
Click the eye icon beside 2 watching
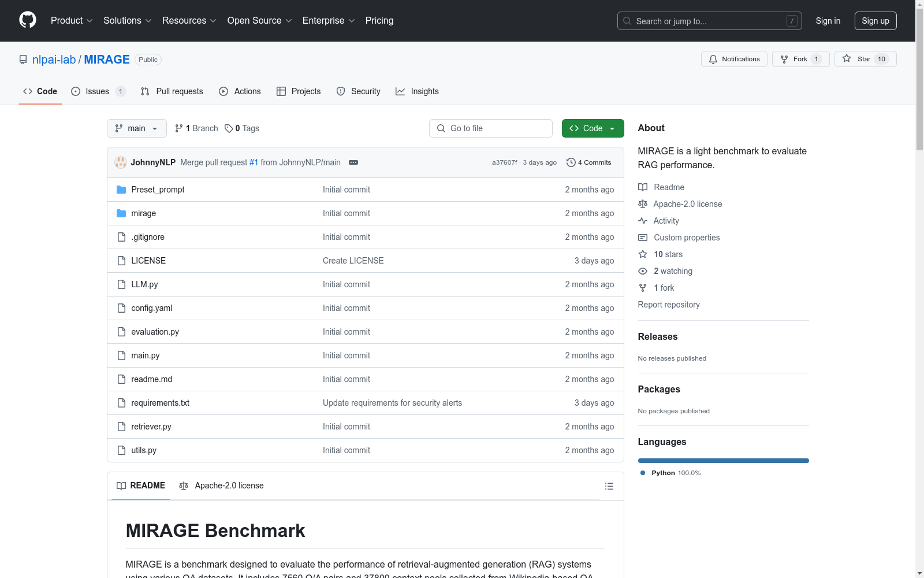(x=643, y=271)
